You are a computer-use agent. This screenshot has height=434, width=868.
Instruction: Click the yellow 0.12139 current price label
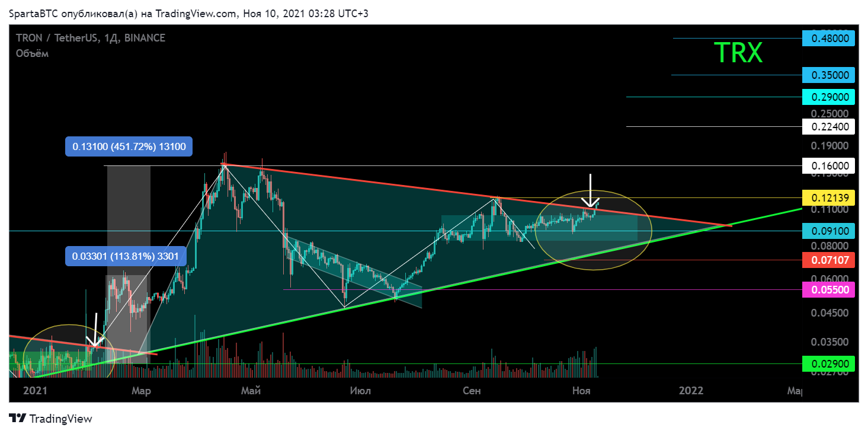coord(828,198)
